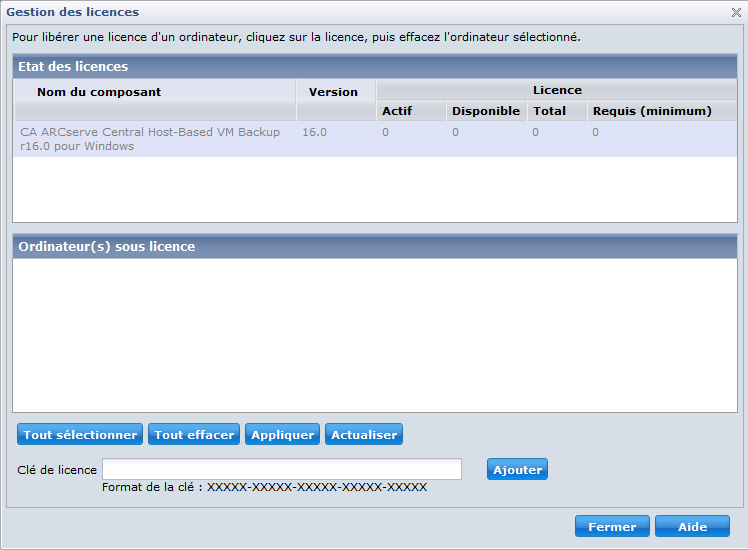Refresh with the Actualiser button

click(364, 435)
